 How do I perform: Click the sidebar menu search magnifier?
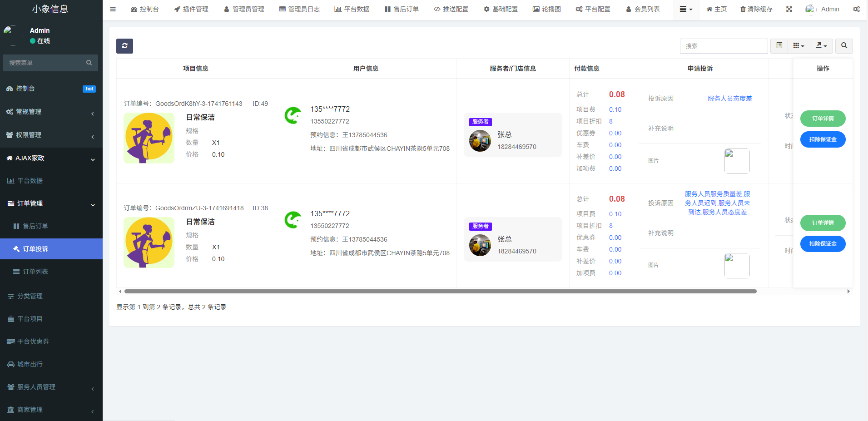coord(89,63)
